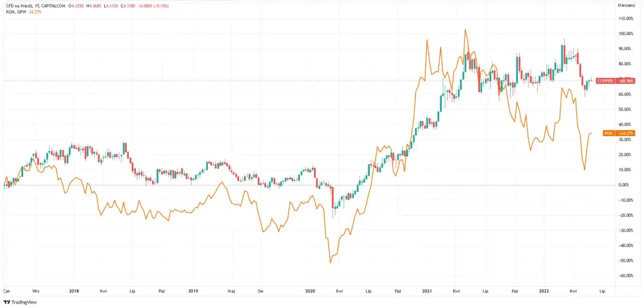This screenshot has width=644, height=308.
Task: Click the Maj month label on time axis
Action: (x=231, y=291)
